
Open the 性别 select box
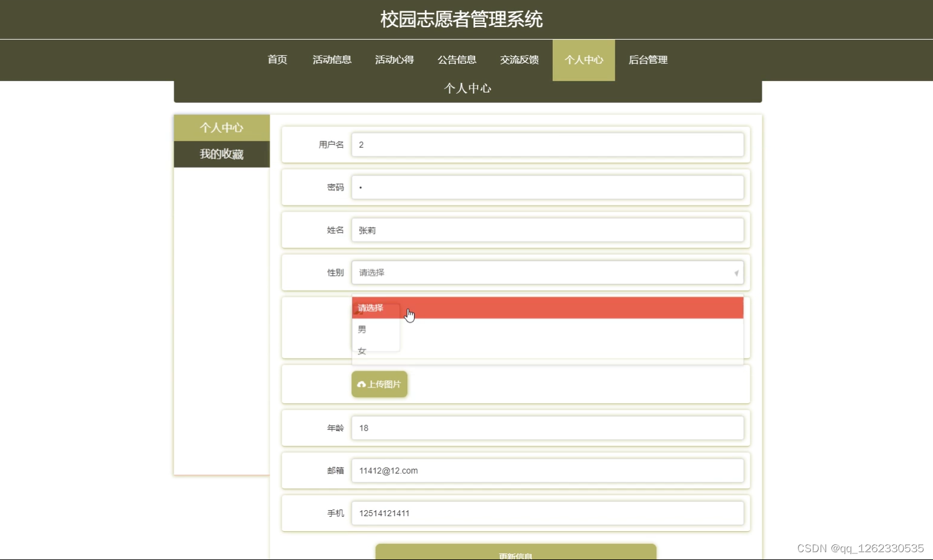(547, 273)
